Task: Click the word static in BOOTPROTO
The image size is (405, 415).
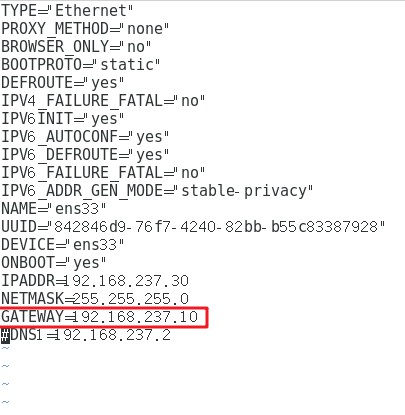Action: (x=127, y=64)
